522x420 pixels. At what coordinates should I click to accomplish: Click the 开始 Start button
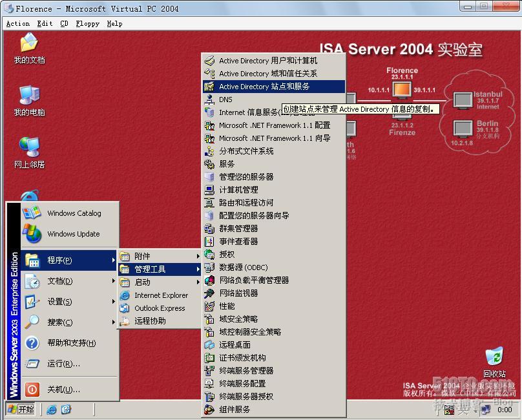click(x=21, y=410)
